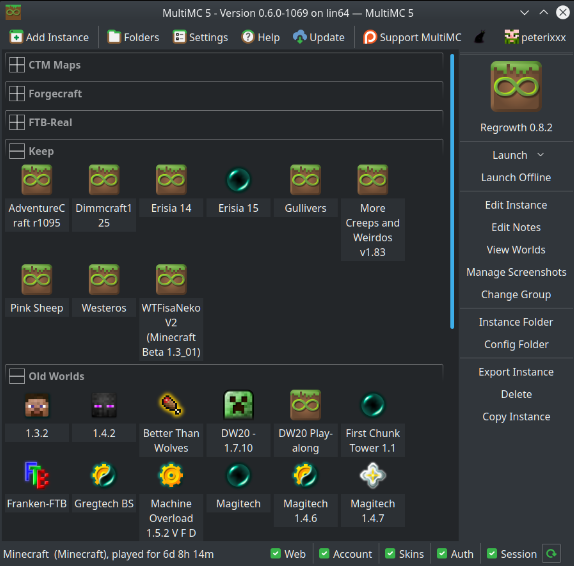Screen dimensions: 574x566
Task: Select the Franken-FTB instance icon
Action: pos(37,475)
